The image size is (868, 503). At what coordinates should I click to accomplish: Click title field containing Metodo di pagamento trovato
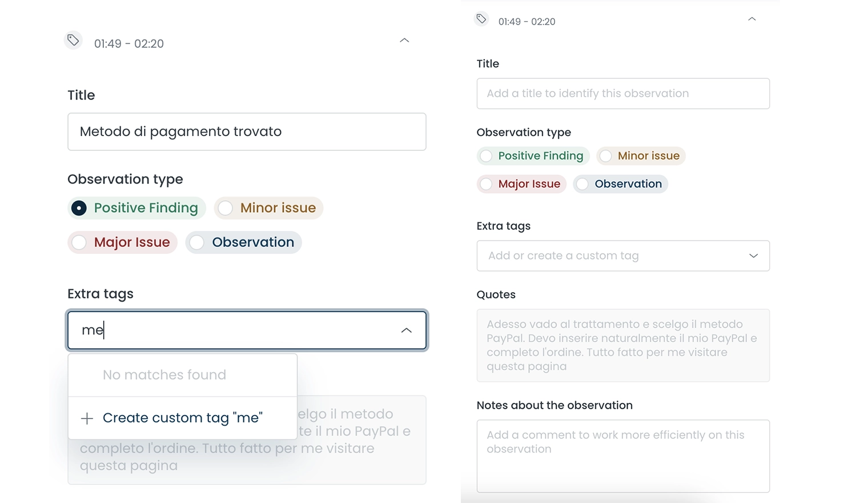[247, 131]
